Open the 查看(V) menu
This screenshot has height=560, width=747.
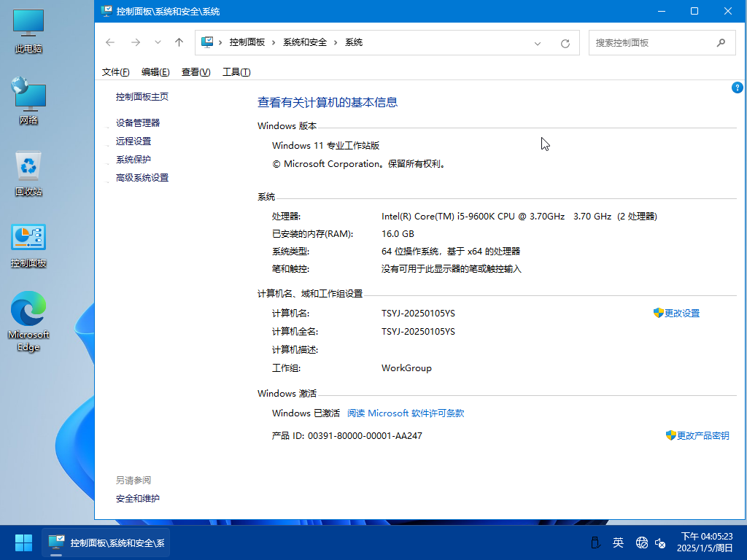pos(196,72)
